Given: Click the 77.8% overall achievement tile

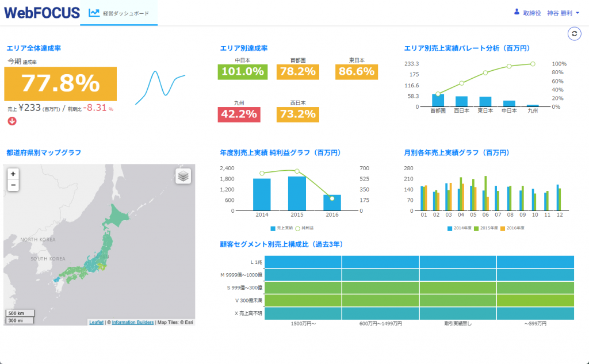Looking at the screenshot, I should (60, 84).
